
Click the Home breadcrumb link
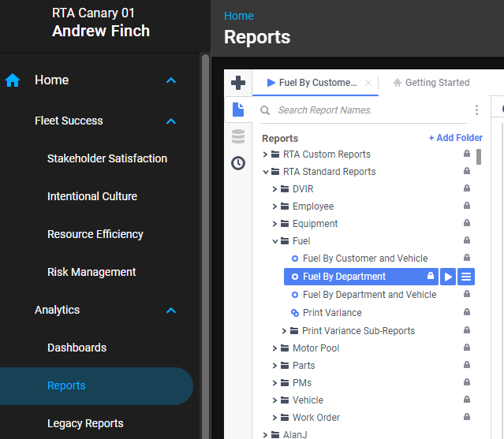pyautogui.click(x=239, y=16)
